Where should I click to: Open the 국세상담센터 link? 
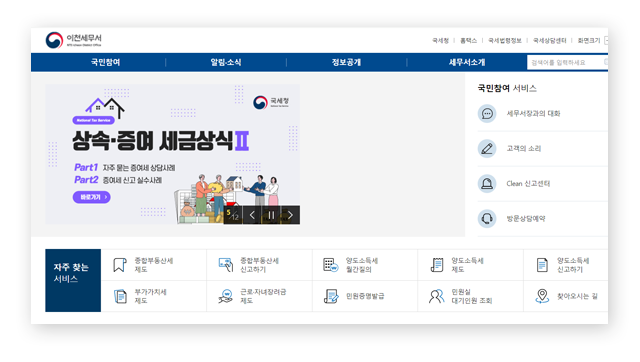(549, 40)
